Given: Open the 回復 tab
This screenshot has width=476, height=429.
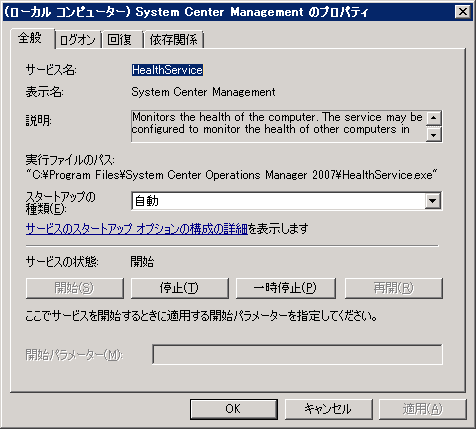Looking at the screenshot, I should click(x=122, y=40).
